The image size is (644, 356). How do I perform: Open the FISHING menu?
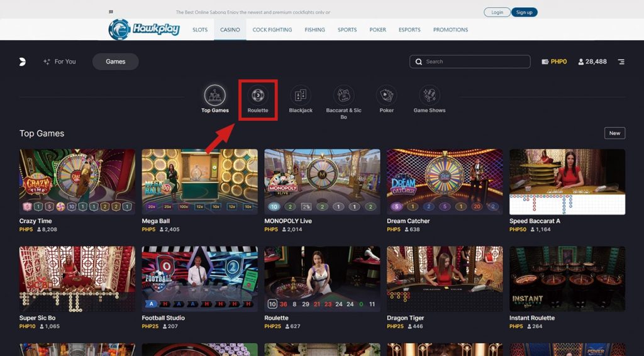point(315,30)
